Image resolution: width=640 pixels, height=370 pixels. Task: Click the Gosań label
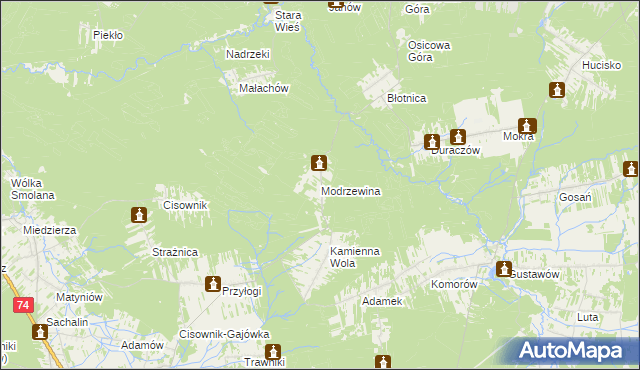coord(575,197)
